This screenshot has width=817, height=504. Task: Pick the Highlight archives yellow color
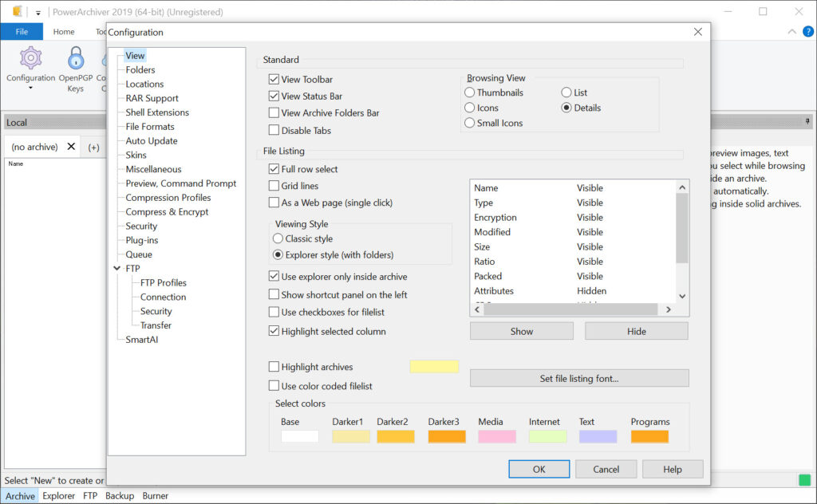click(434, 367)
